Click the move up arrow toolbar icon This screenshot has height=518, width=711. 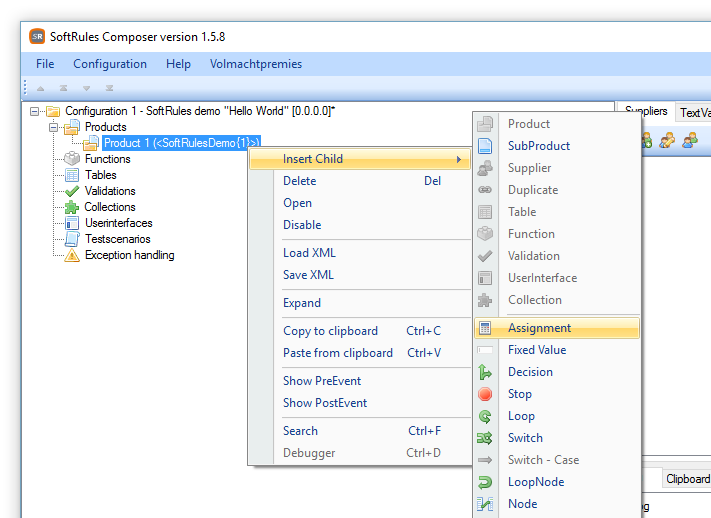coord(41,88)
